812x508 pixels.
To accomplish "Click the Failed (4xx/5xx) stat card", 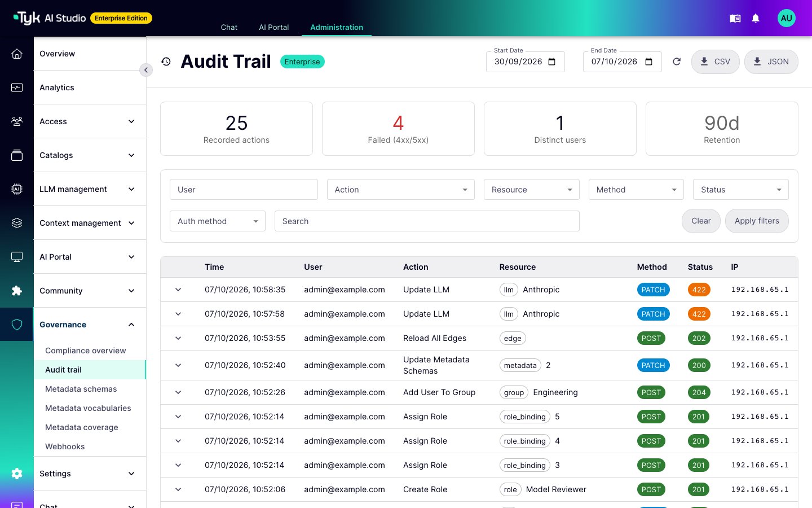I will pyautogui.click(x=398, y=129).
